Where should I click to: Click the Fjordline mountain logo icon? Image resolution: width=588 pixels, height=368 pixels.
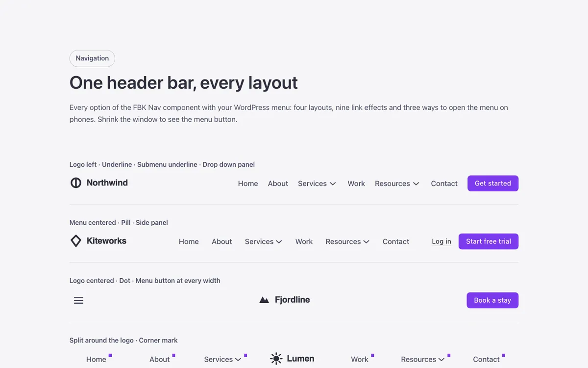264,300
